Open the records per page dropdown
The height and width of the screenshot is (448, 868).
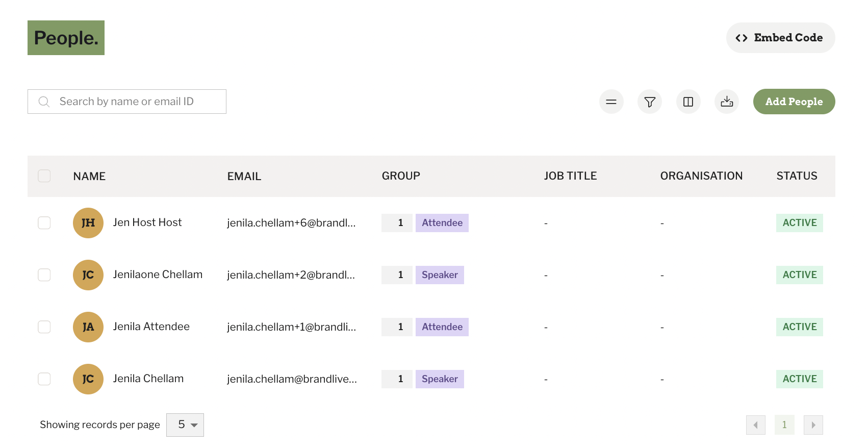point(185,425)
